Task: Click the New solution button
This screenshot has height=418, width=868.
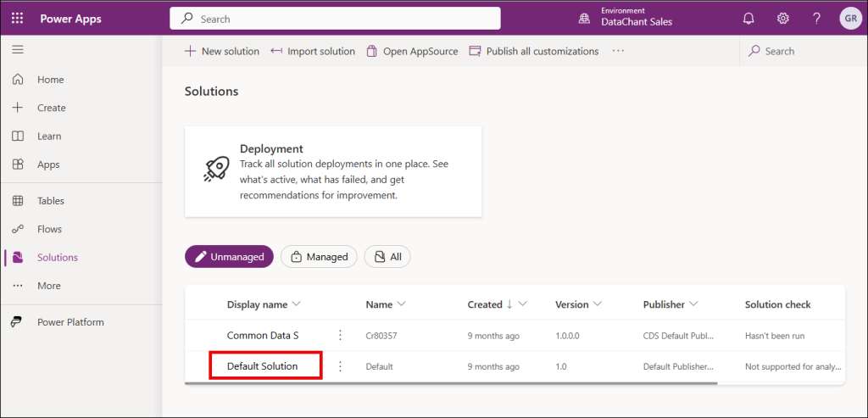Action: 222,52
